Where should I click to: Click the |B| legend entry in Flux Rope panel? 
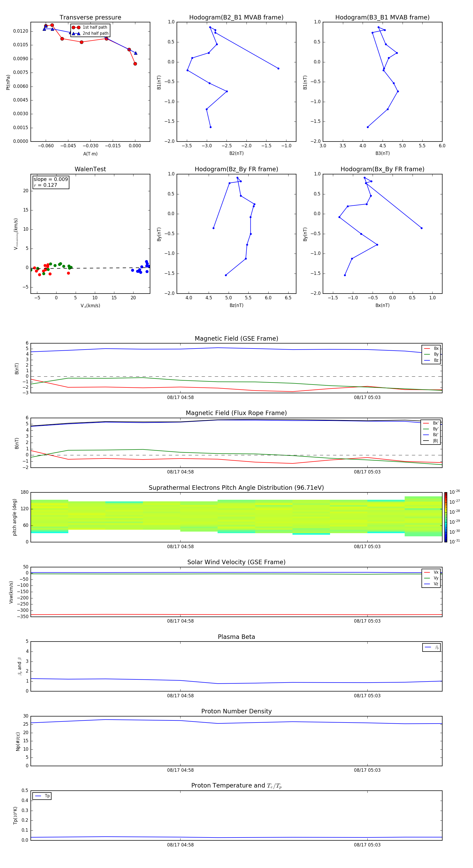pyautogui.click(x=431, y=441)
